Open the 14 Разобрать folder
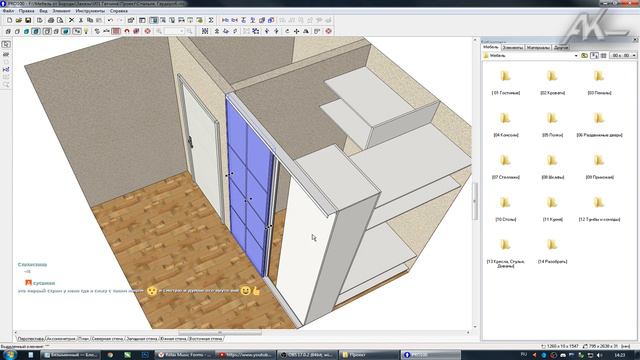The height and width of the screenshot is (360, 640). pyautogui.click(x=553, y=251)
